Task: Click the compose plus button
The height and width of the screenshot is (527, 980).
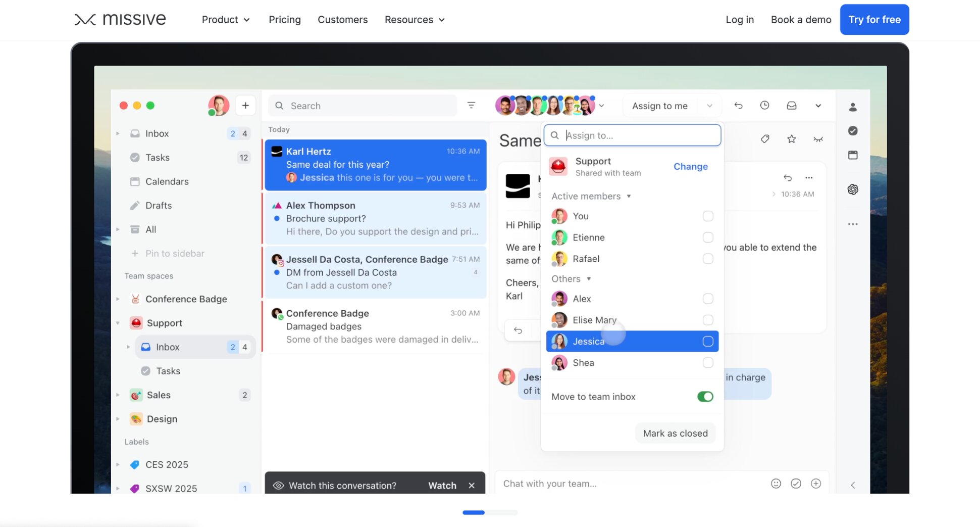Action: point(245,106)
